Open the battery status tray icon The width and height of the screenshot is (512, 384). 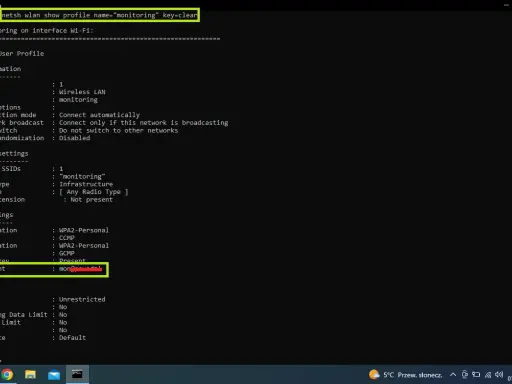point(476,375)
